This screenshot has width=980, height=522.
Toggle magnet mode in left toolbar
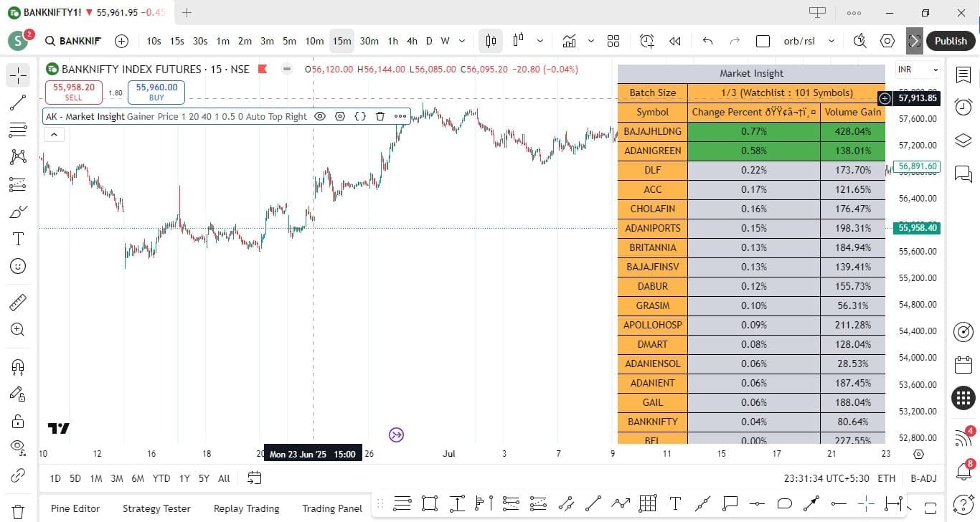pos(18,366)
